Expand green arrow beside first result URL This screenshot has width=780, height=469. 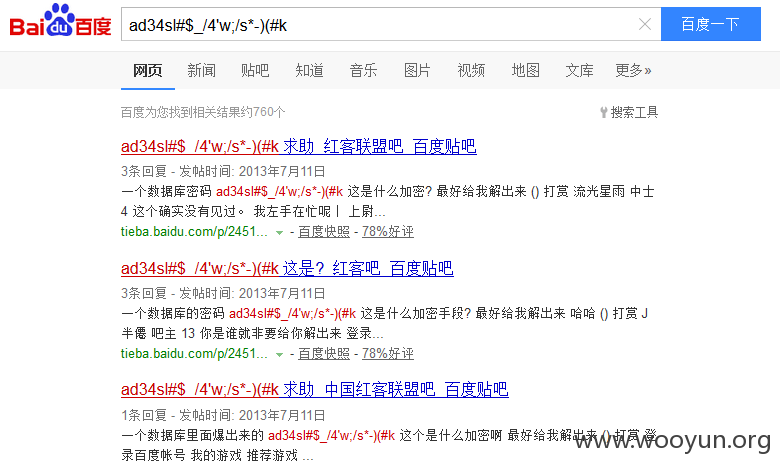pos(280,233)
